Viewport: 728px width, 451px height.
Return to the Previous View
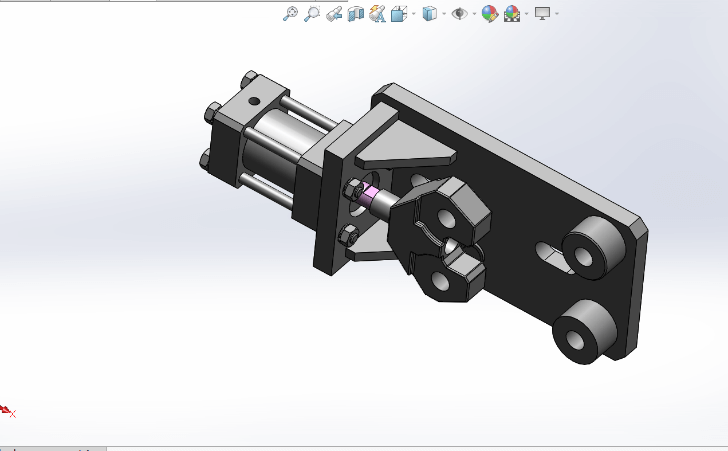334,13
